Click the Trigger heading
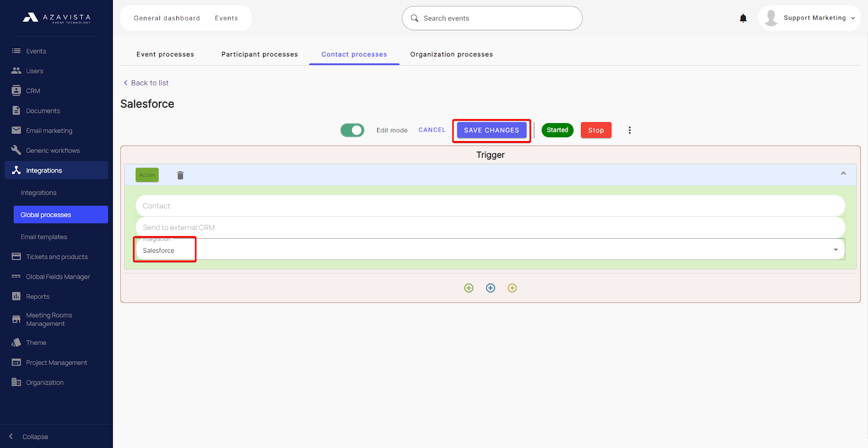Image resolution: width=868 pixels, height=448 pixels. [x=490, y=155]
